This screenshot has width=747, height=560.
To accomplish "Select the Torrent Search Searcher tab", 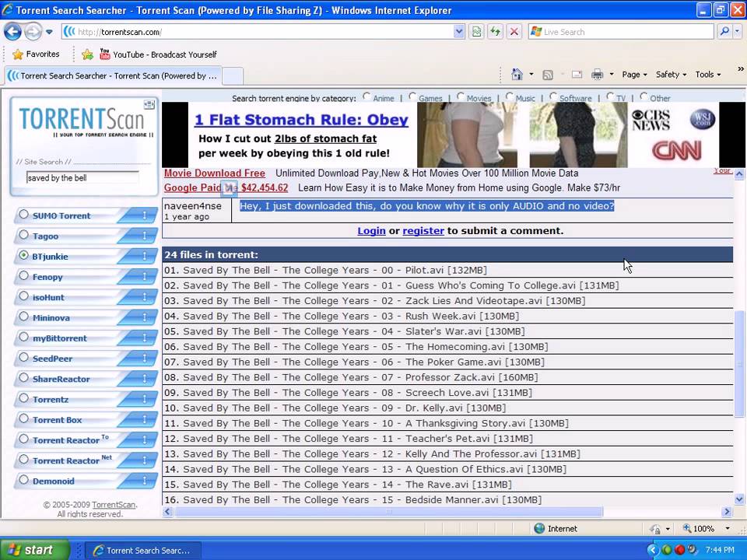I will [112, 75].
